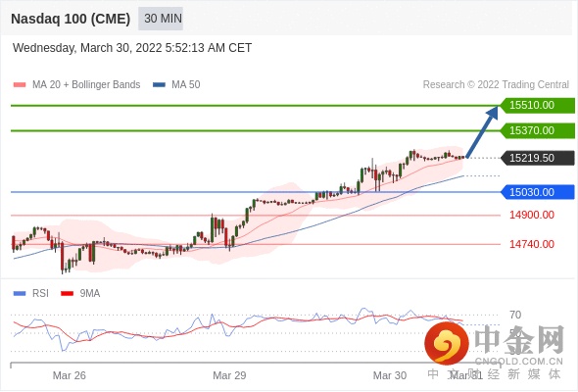Image resolution: width=578 pixels, height=392 pixels.
Task: Click the CNGOLD orange logo watermark
Action: pyautogui.click(x=447, y=343)
